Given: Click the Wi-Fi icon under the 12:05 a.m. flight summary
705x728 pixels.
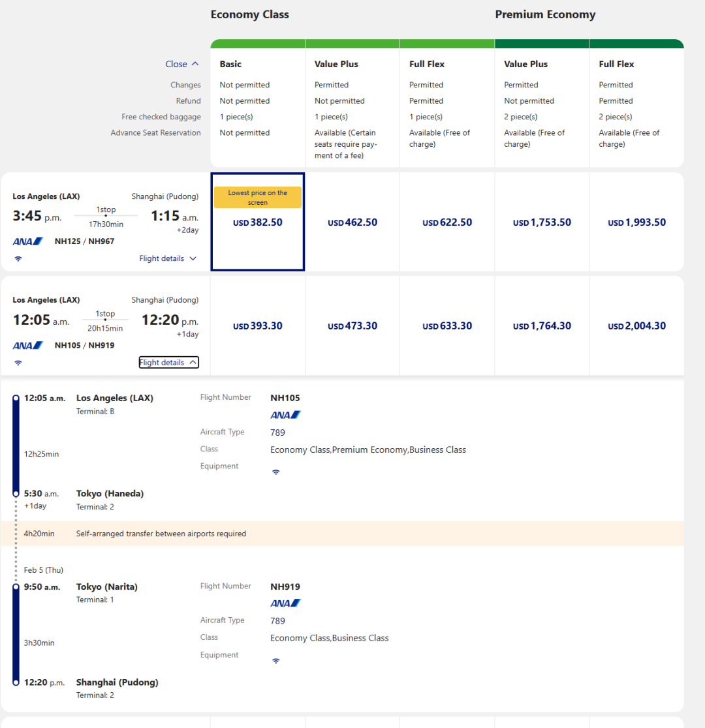Looking at the screenshot, I should coord(18,363).
